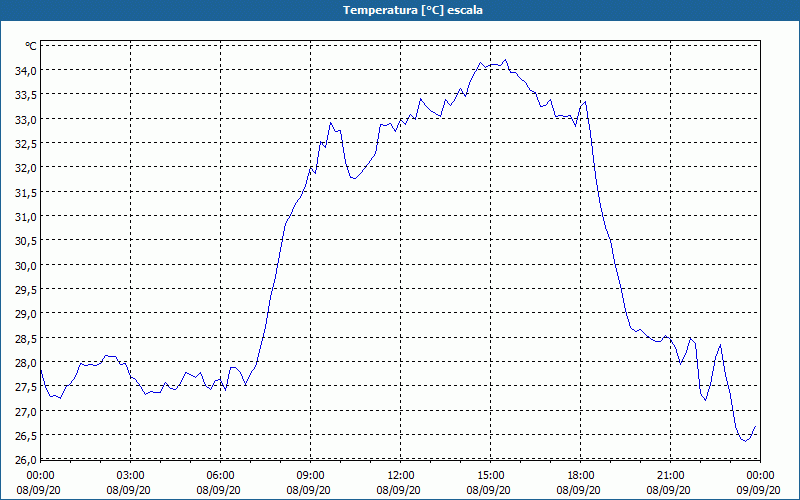The height and width of the screenshot is (500, 800).
Task: Click the 27,0 y-axis label
Action: (x=26, y=411)
